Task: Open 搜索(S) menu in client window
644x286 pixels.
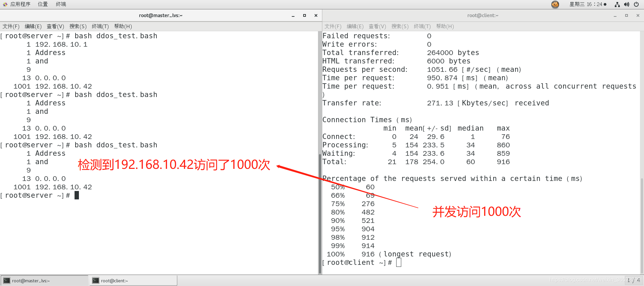Action: pos(400,26)
